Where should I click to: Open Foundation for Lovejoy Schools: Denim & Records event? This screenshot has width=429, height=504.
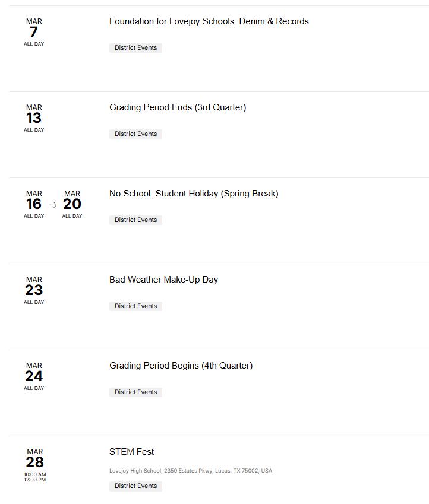coord(209,21)
